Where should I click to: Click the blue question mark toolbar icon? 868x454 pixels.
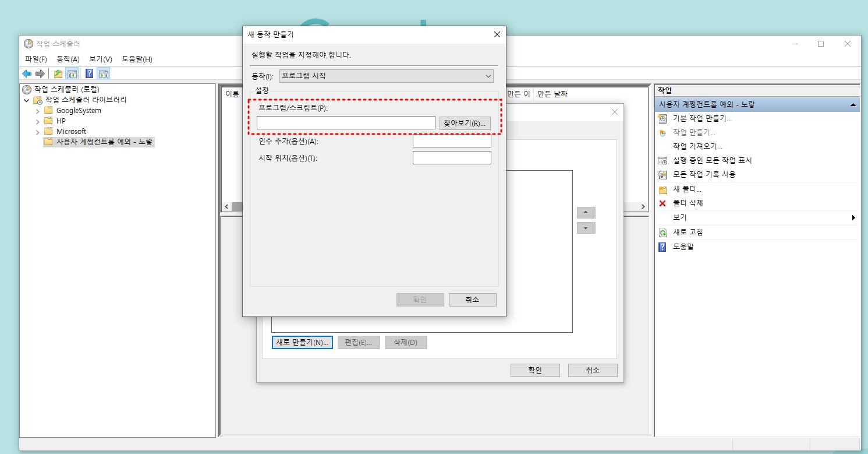(90, 74)
